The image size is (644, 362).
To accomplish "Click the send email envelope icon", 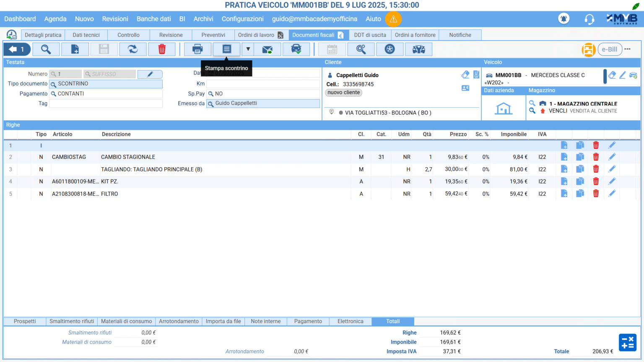I will click(x=267, y=49).
